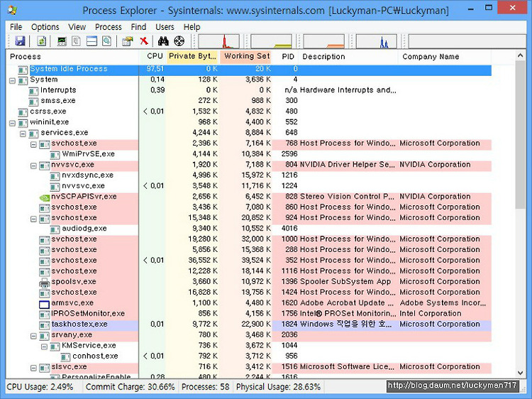Open process Properties toolbar icon
532x399 pixels.
[x=128, y=41]
